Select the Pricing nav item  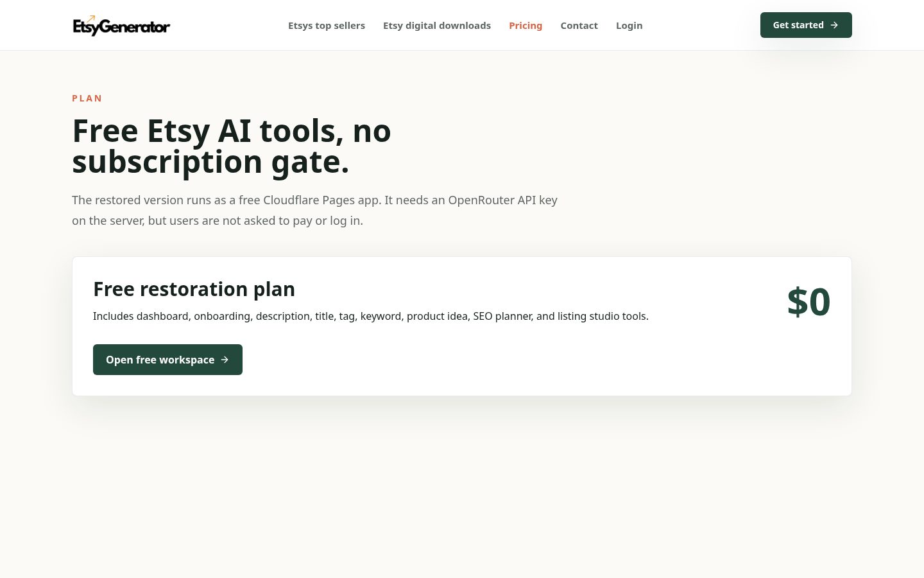(x=526, y=26)
